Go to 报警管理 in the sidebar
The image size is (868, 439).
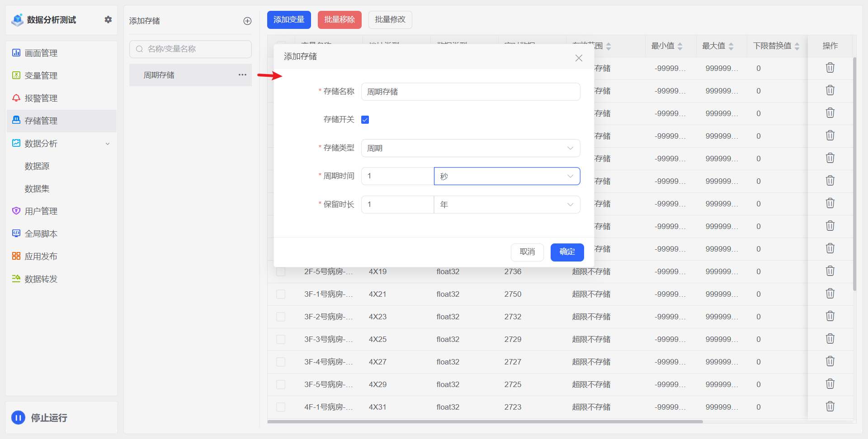pyautogui.click(x=41, y=98)
